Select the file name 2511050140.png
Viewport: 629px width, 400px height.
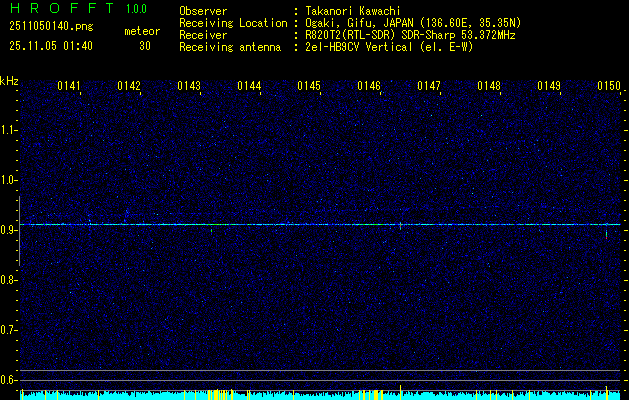click(51, 27)
